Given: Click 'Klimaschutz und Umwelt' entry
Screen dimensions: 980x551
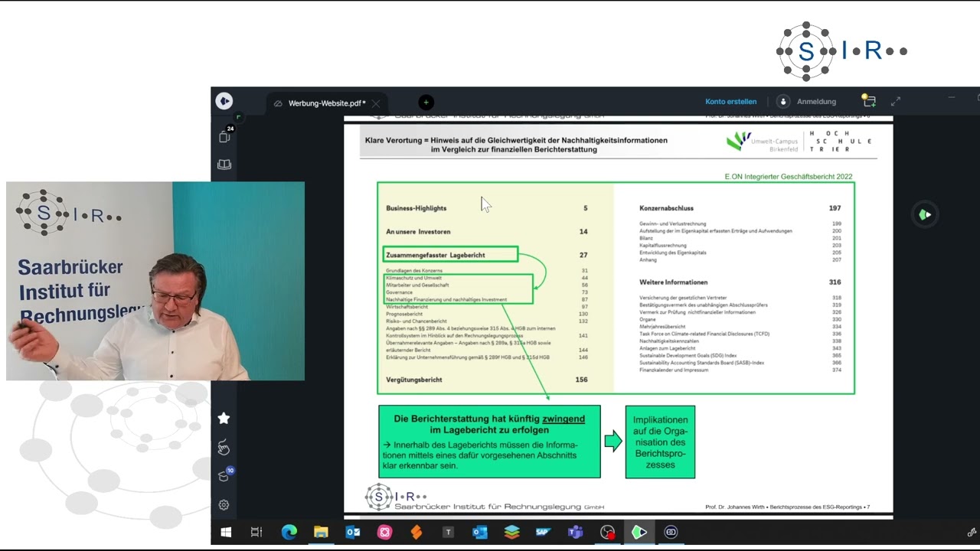Looking at the screenshot, I should [413, 278].
